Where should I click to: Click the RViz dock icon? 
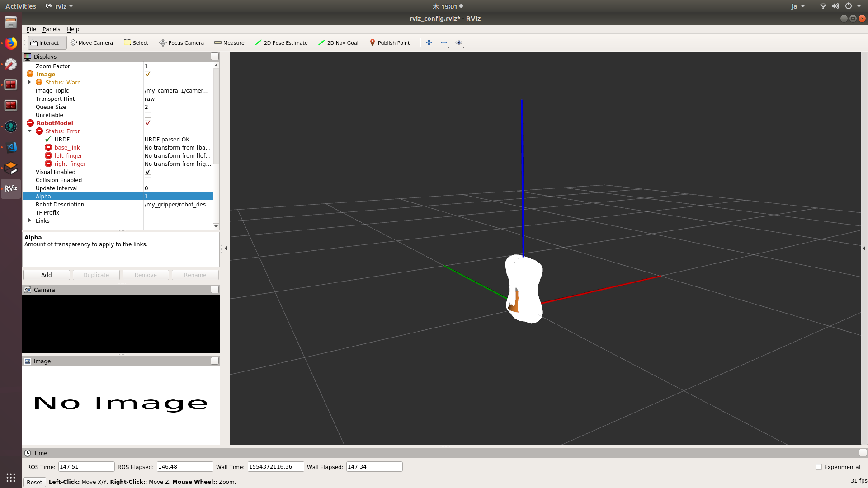point(11,189)
